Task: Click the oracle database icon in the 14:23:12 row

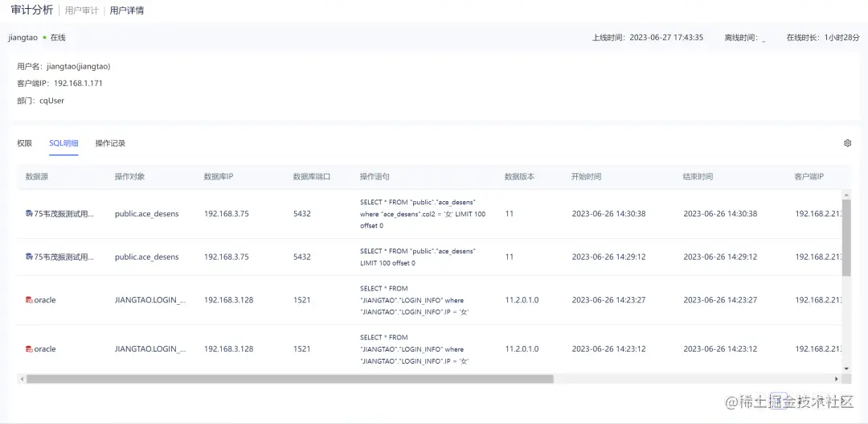Action: (29, 349)
